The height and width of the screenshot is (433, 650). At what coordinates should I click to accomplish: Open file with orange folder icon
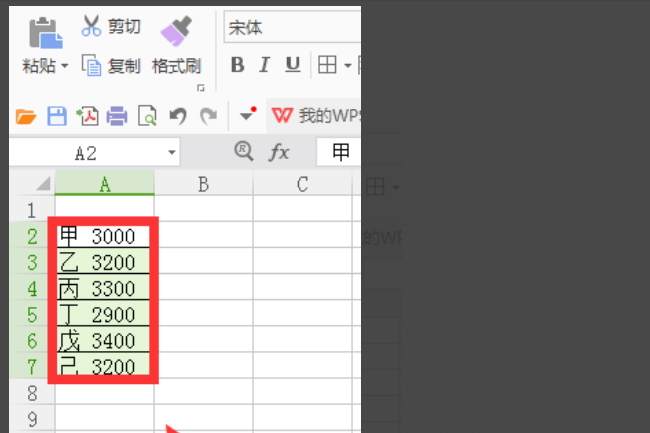pyautogui.click(x=26, y=116)
